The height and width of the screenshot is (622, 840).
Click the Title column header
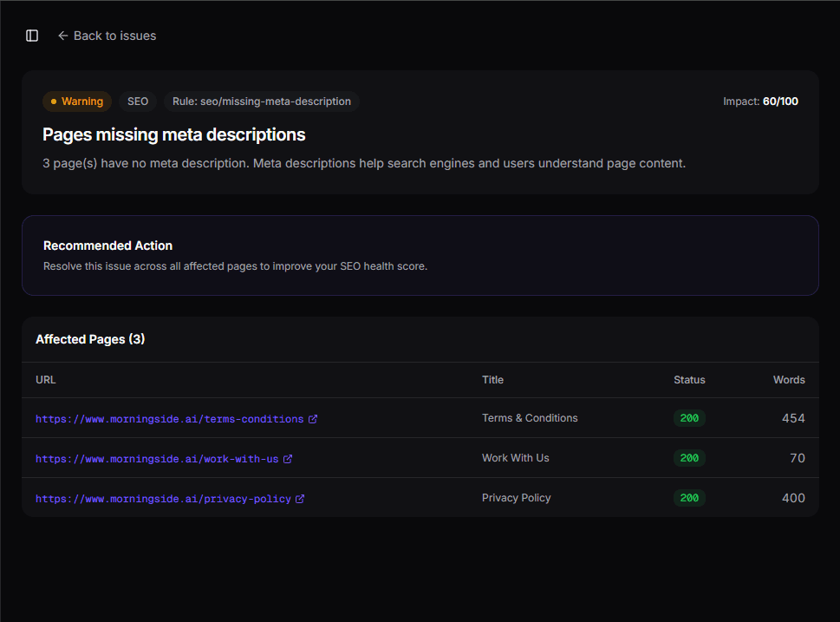[x=492, y=380]
